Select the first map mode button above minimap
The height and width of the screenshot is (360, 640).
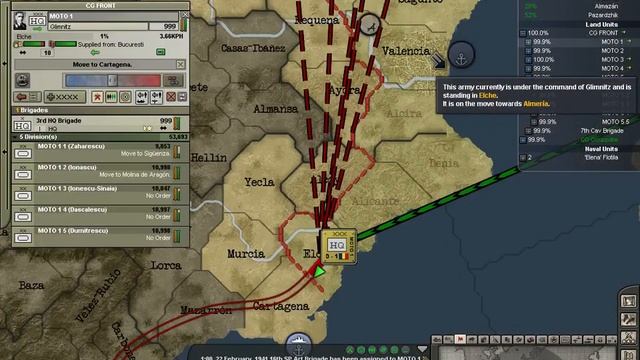437,339
